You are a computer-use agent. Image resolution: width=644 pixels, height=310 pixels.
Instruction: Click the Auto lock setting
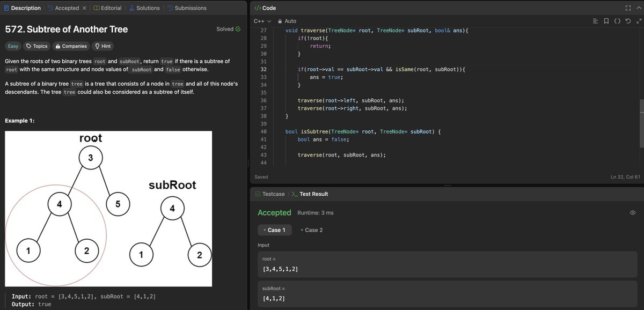pyautogui.click(x=287, y=21)
